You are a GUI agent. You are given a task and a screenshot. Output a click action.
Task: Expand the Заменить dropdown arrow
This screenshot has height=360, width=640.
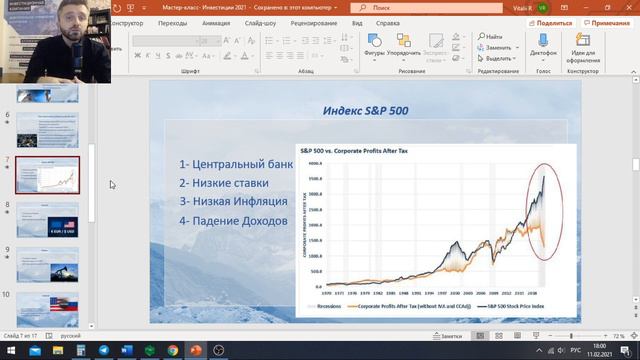click(517, 48)
